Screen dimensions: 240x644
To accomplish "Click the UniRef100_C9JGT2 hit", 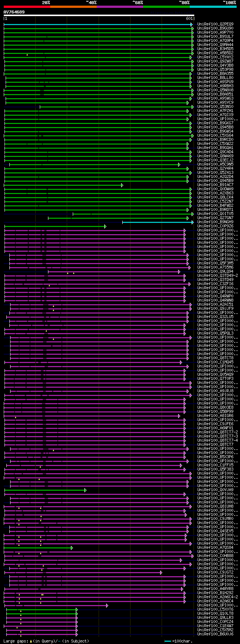I will tap(215, 572).
